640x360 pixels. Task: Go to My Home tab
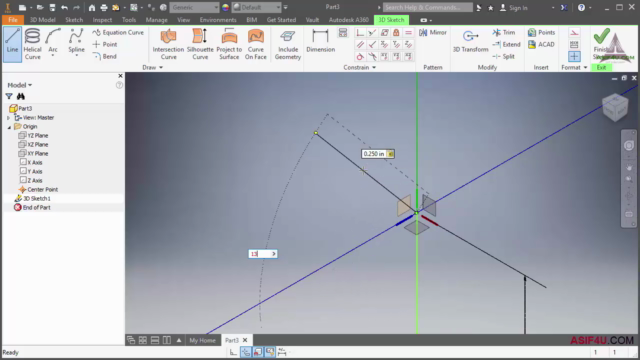click(202, 340)
